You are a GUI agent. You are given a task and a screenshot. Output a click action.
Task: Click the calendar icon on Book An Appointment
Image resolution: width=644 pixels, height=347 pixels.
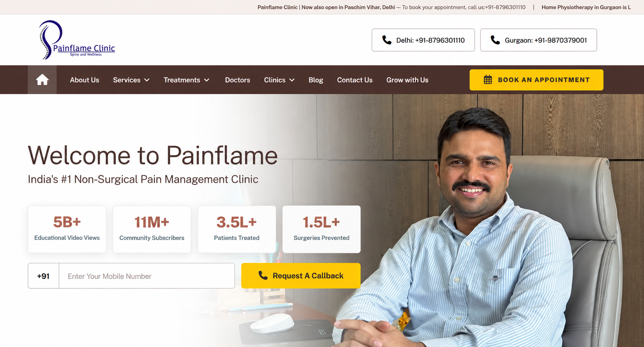(x=488, y=80)
